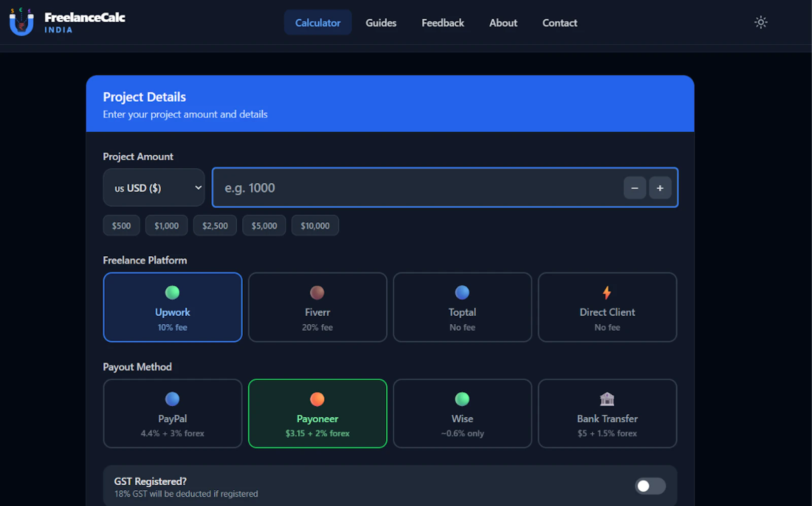Click the blue Toptal platform dot

click(x=462, y=292)
